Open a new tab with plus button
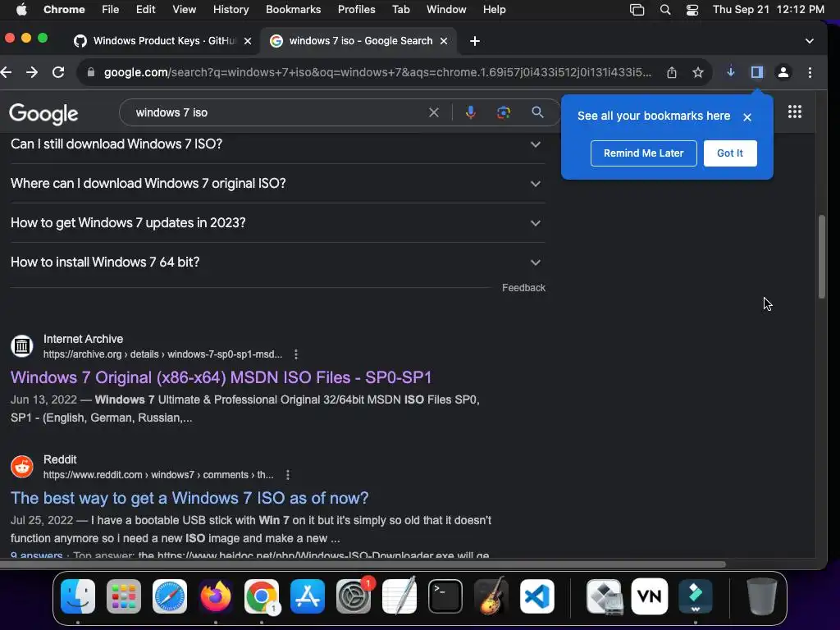Screen dimensions: 840x630 click(x=475, y=41)
